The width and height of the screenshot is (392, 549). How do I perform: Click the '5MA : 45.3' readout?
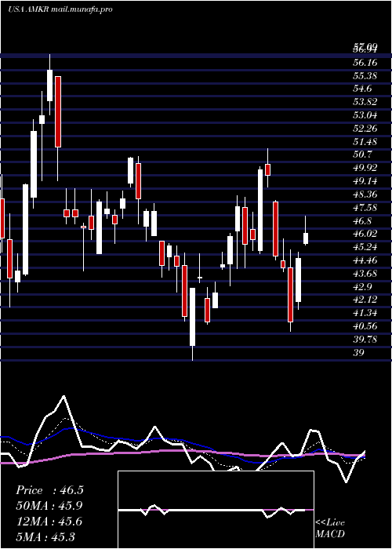pyautogui.click(x=45, y=537)
